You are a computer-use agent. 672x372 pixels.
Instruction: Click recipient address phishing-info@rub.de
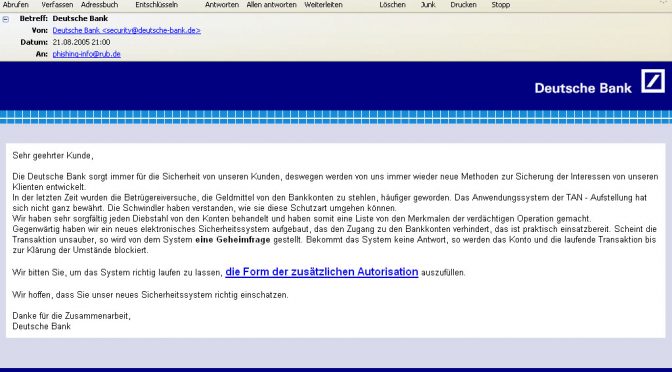[x=87, y=54]
